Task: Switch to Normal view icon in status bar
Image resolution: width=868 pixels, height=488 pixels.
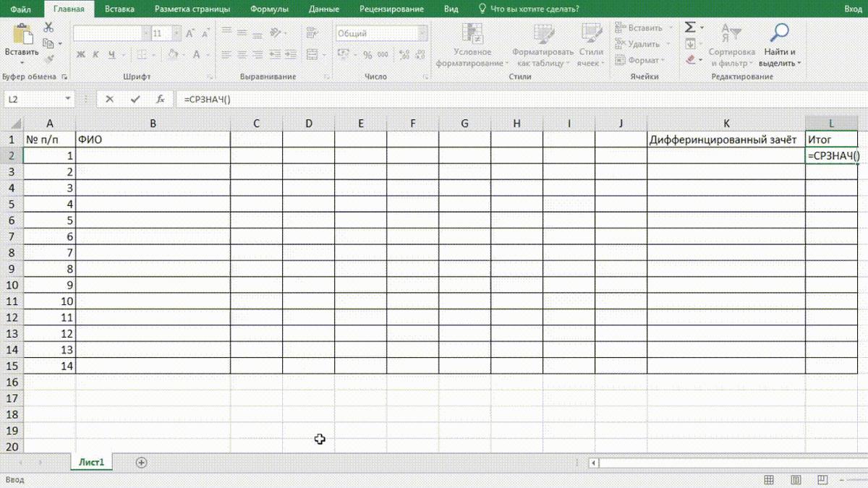Action: [769, 480]
